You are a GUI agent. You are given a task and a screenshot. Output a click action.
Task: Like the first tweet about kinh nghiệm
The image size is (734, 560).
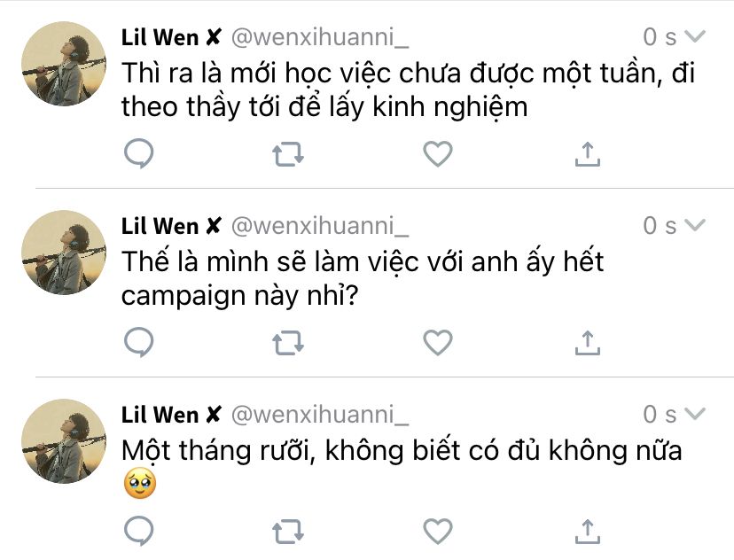(x=438, y=153)
